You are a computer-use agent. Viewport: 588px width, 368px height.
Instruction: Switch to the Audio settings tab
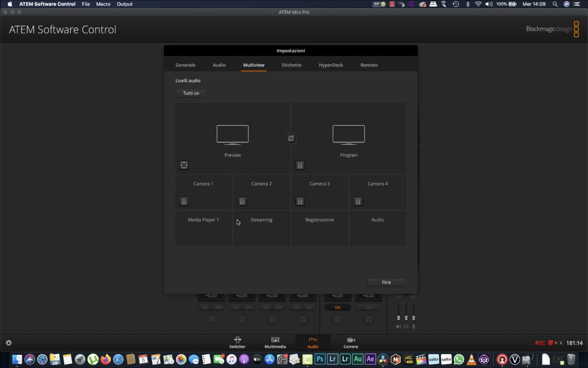(x=219, y=65)
